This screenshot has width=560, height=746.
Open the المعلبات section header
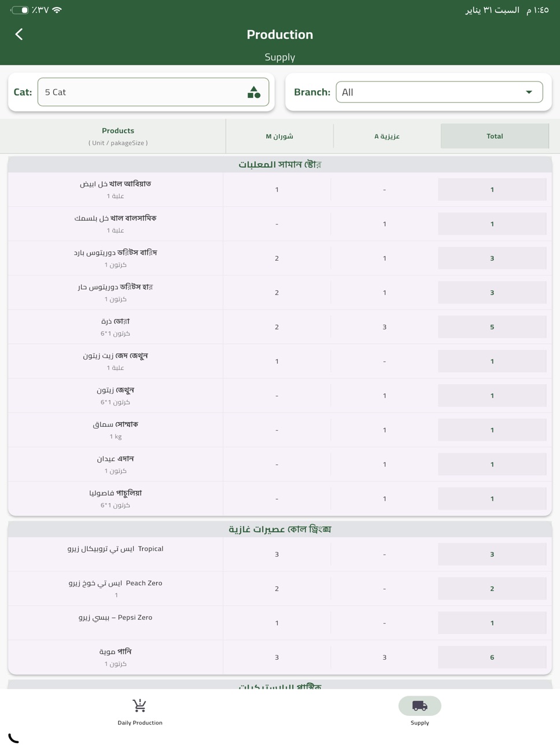pos(280,164)
